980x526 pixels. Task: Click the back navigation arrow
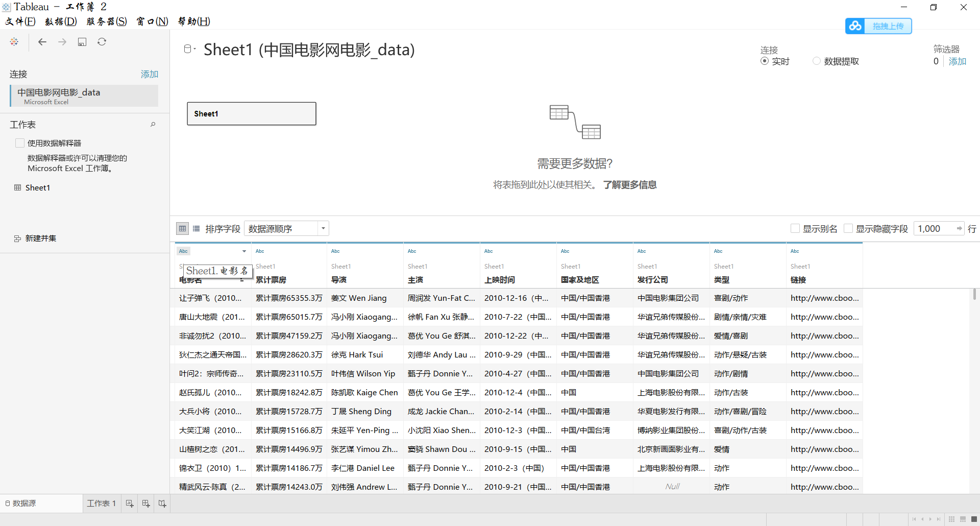click(x=42, y=41)
